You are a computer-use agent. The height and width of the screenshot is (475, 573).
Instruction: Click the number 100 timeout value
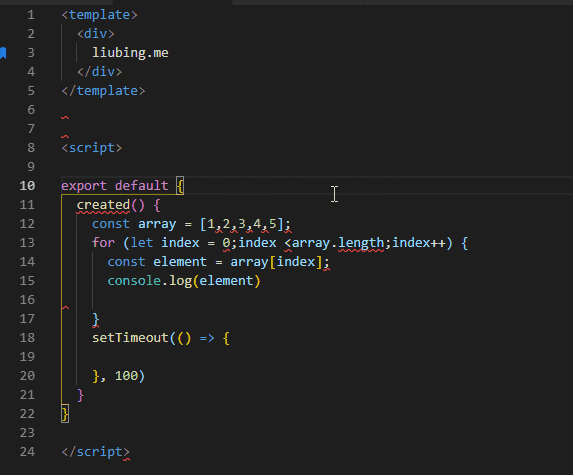[126, 376]
